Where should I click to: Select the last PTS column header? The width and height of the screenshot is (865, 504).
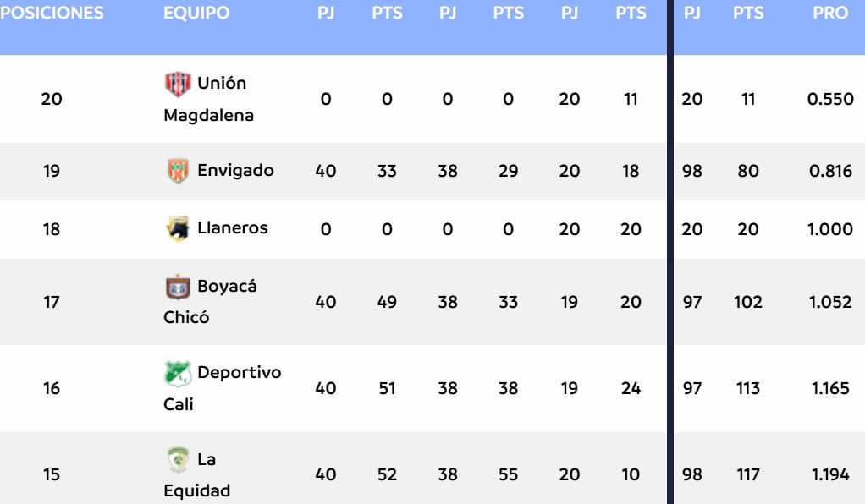pyautogui.click(x=748, y=14)
